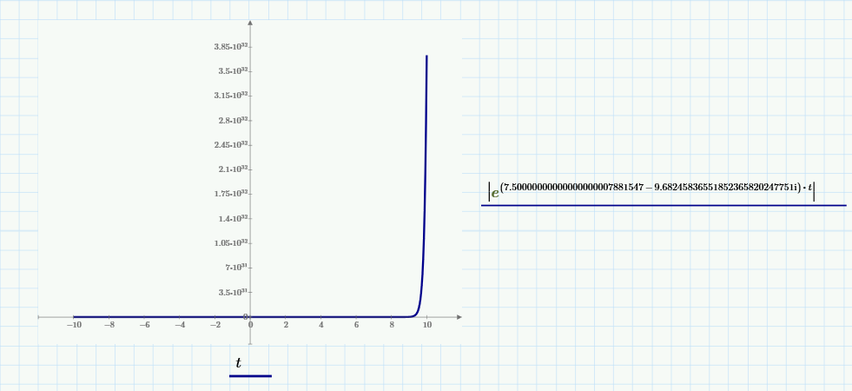Click the 3.5·10^31 y-axis tick label
Screen dimensions: 852x391
coord(234,292)
